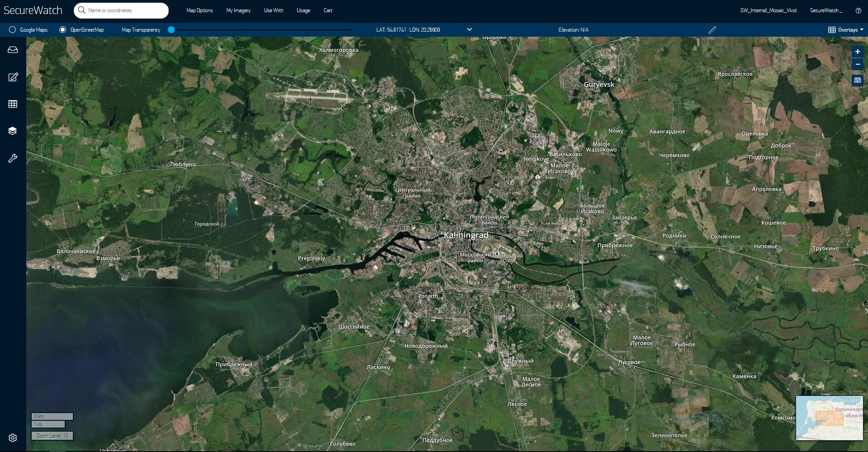
Task: Click the Nowy map label
Action: click(x=615, y=131)
